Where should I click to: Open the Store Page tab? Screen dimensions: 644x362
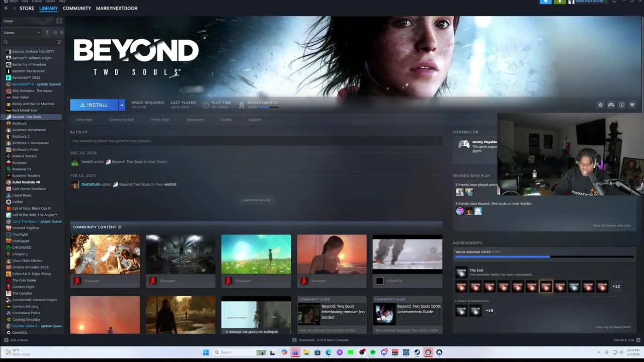click(x=84, y=120)
